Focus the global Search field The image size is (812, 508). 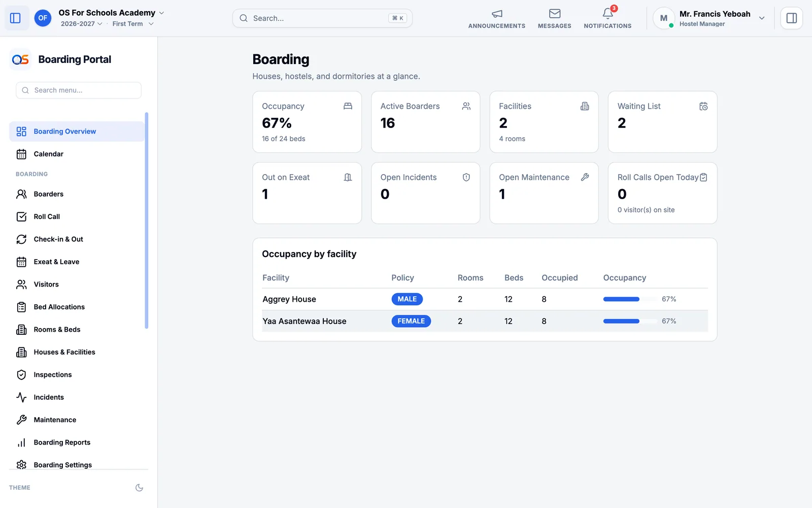[322, 18]
